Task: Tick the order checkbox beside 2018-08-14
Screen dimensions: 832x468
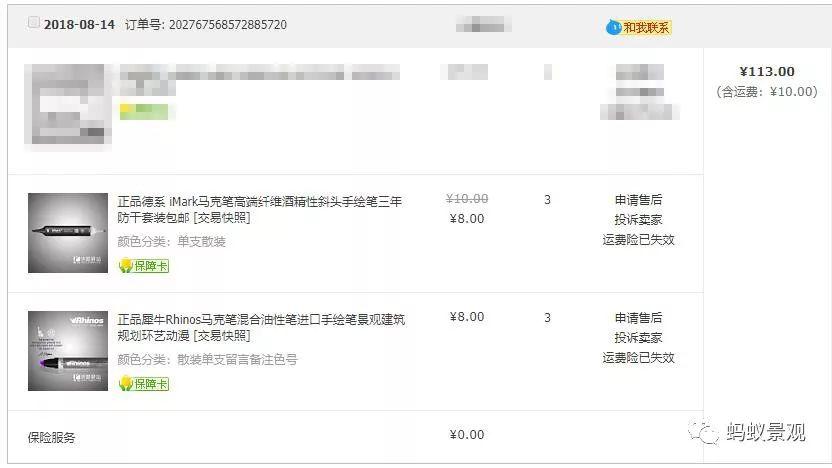Action: tap(33, 22)
